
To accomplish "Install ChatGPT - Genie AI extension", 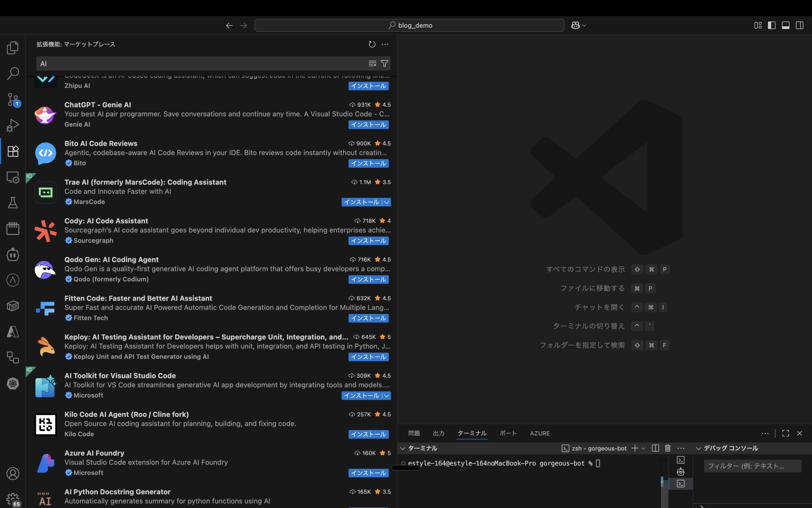I will [x=369, y=125].
